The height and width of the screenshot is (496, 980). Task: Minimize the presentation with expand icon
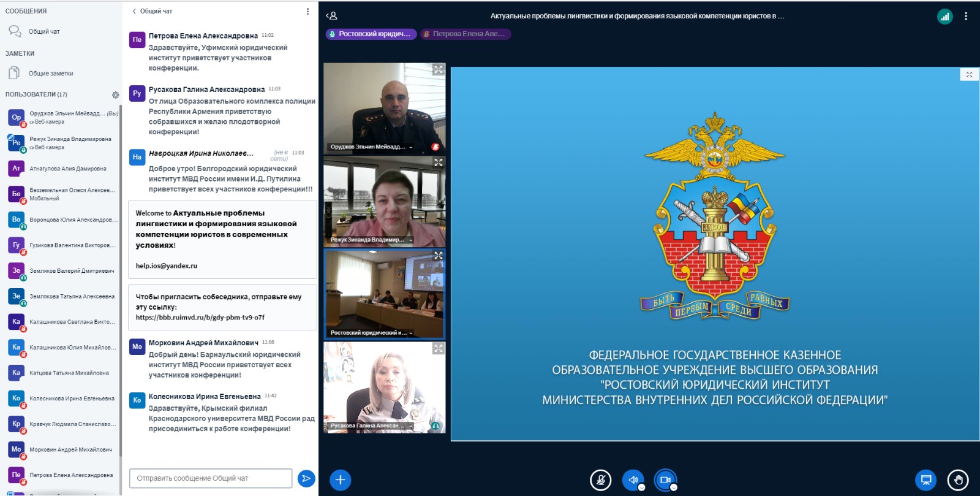(969, 75)
